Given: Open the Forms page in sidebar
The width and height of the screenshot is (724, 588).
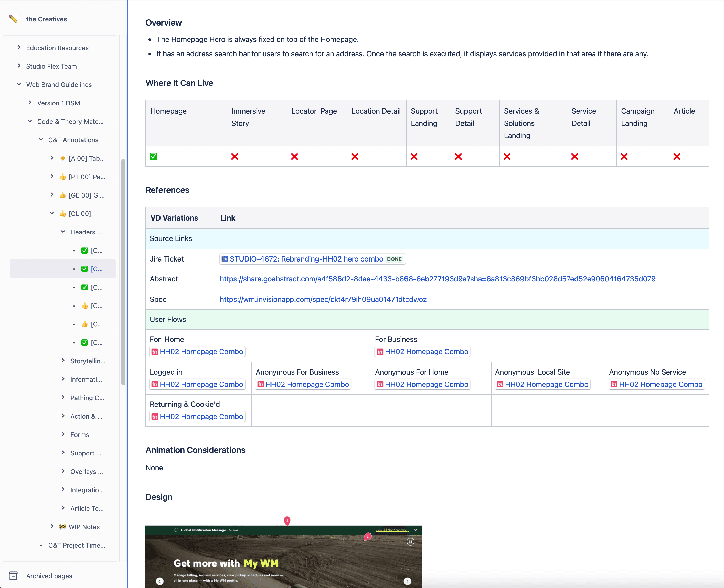Looking at the screenshot, I should [80, 434].
